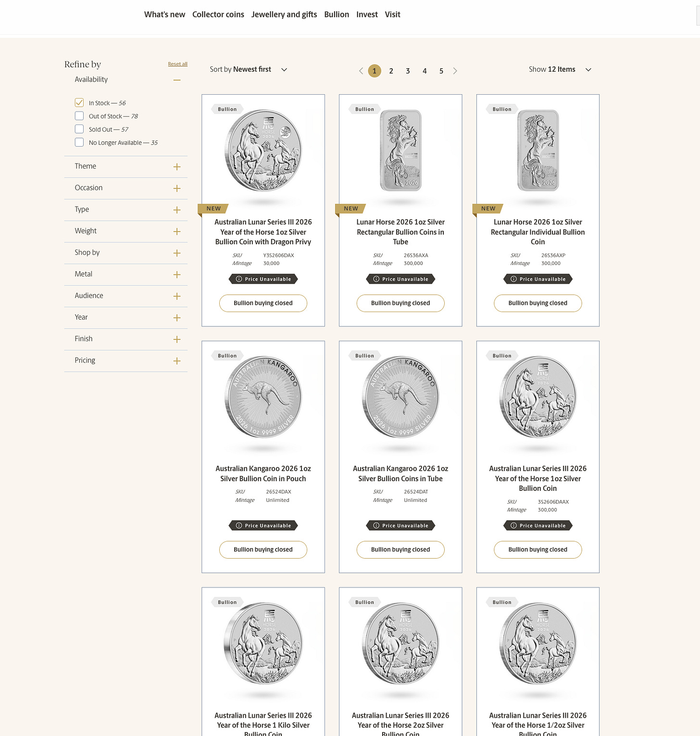The height and width of the screenshot is (736, 700).
Task: Expand the Theme filter
Action: [x=177, y=167]
